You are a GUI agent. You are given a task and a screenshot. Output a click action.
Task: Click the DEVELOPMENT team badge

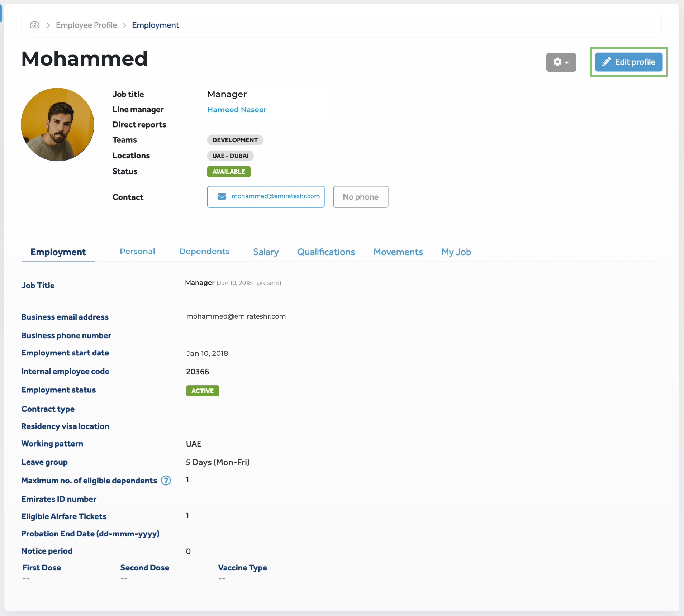(235, 140)
